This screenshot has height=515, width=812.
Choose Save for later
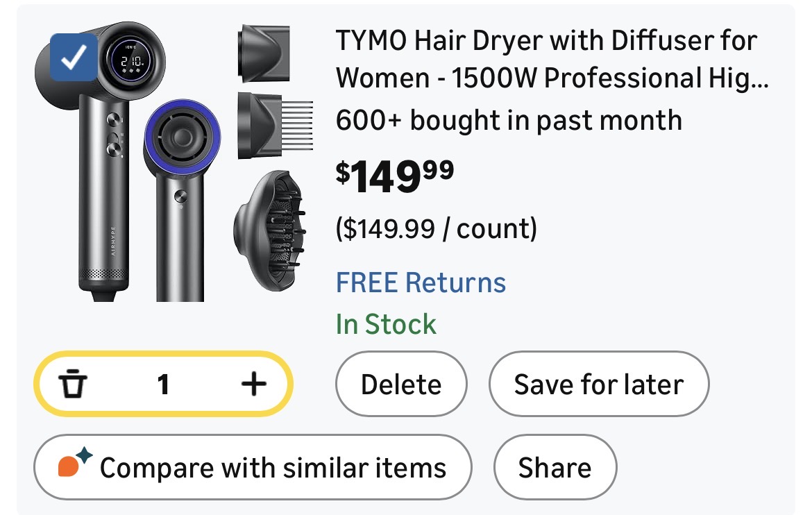tap(598, 384)
